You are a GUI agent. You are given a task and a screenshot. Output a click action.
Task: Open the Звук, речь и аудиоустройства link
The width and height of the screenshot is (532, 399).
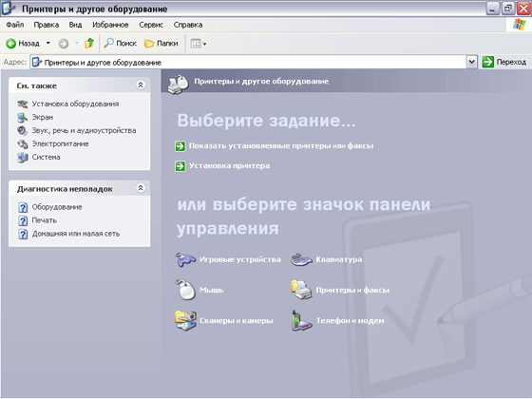pos(84,131)
